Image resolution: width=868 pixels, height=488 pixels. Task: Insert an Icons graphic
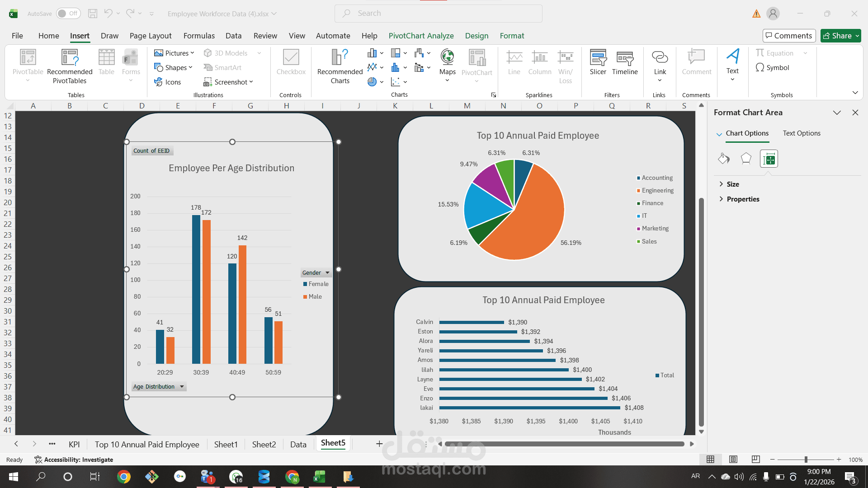[167, 82]
